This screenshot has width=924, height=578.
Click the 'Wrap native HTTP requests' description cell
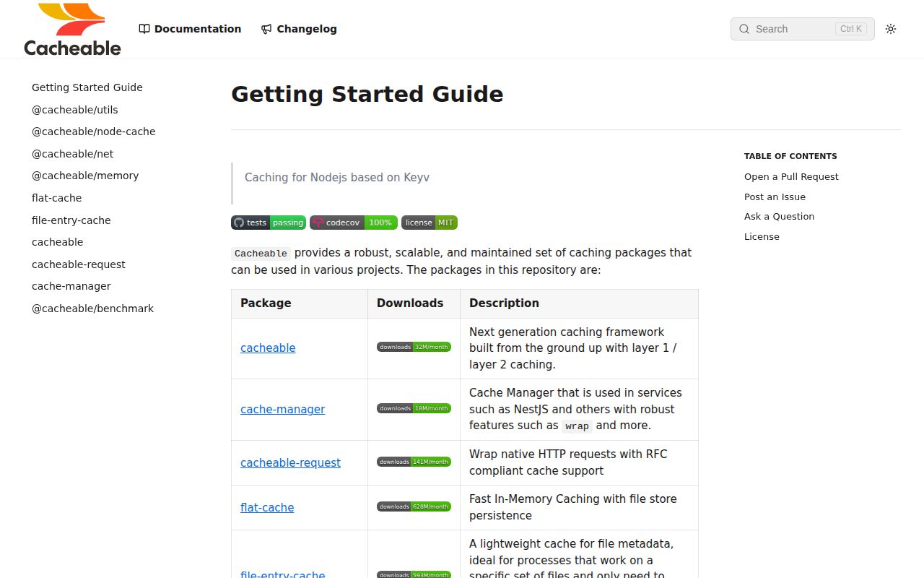579,462
